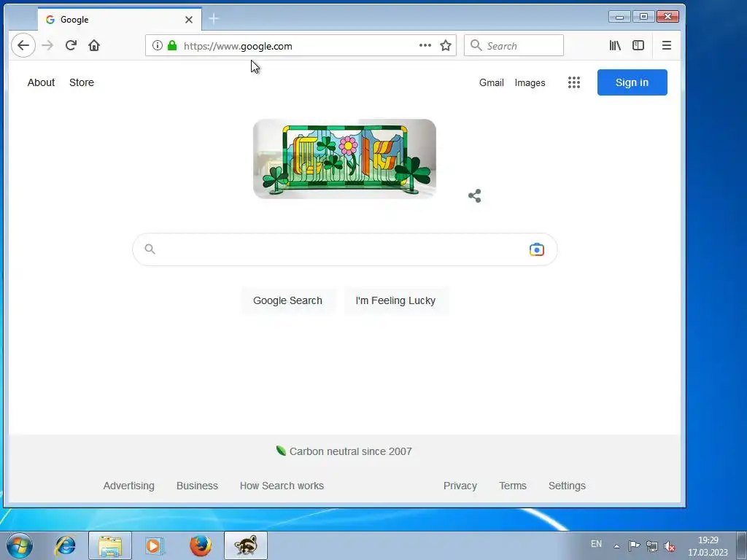This screenshot has width=747, height=560.
Task: Click the magnifier in Firefox search box
Action: (x=476, y=45)
